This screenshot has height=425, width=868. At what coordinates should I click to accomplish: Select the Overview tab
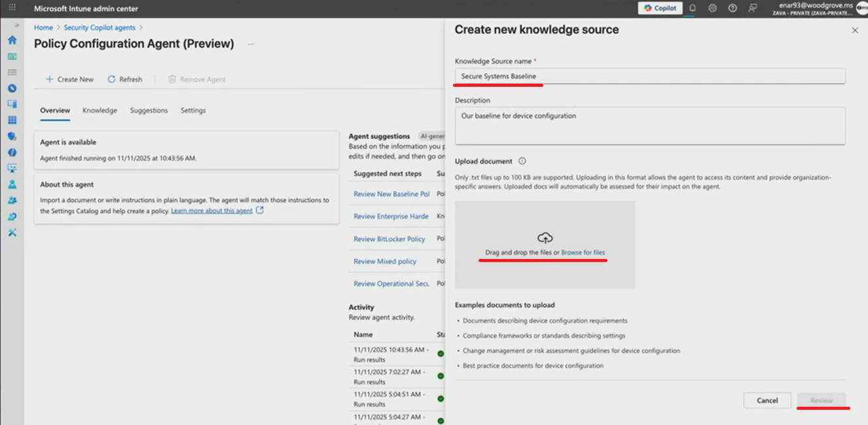[55, 110]
